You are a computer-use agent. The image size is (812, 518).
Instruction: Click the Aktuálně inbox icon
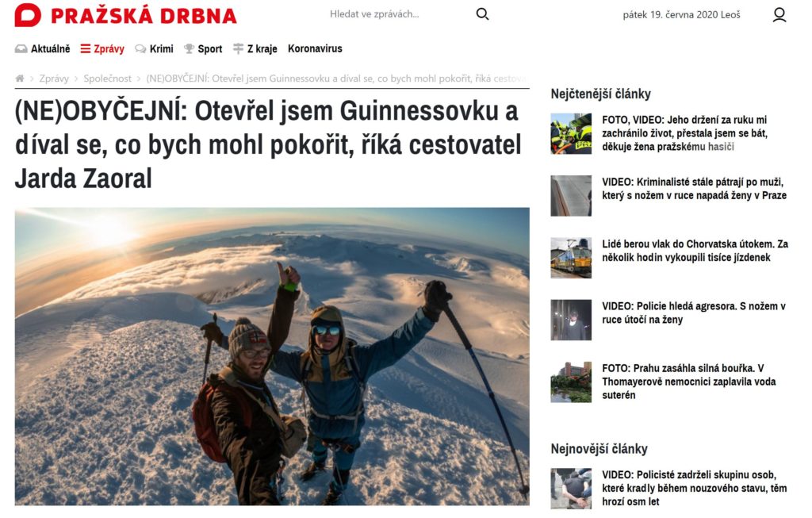[21, 48]
